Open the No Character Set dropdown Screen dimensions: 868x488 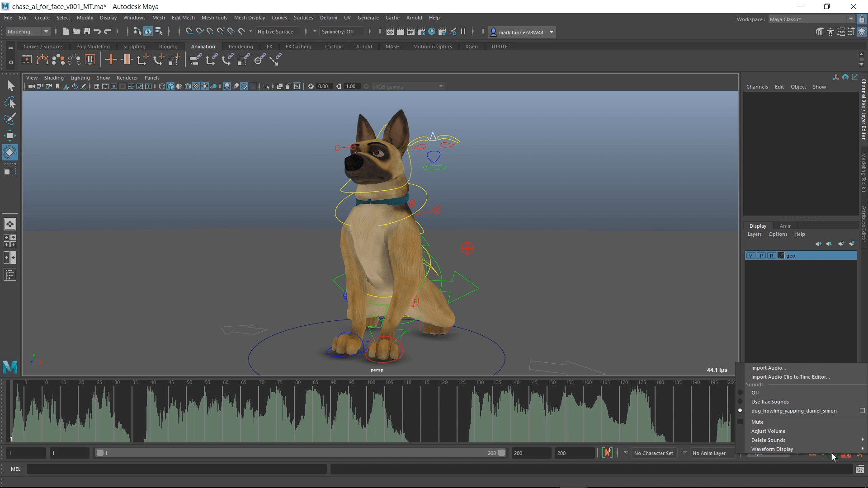(654, 453)
